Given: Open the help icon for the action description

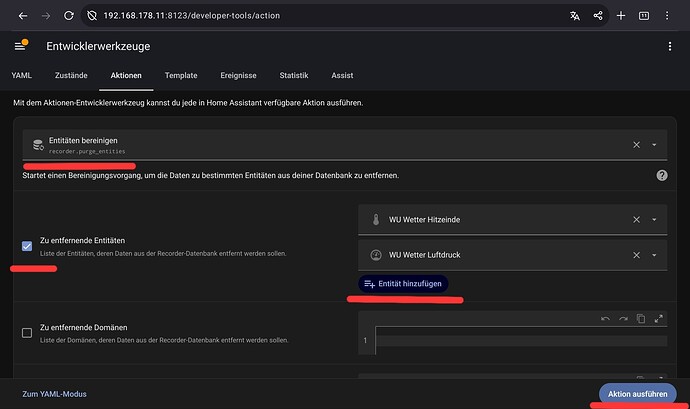Looking at the screenshot, I should click(662, 175).
